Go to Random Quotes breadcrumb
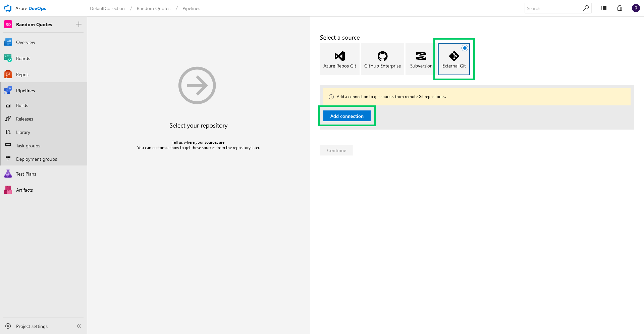 (x=154, y=8)
